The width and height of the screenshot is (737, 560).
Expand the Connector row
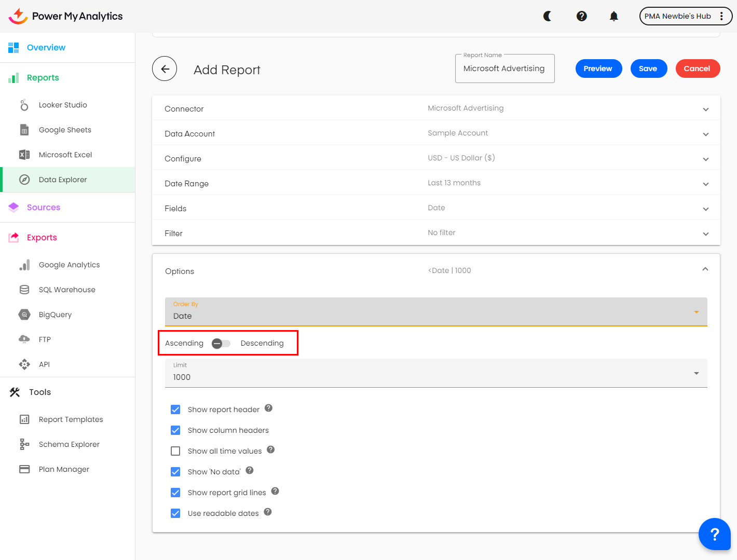705,109
